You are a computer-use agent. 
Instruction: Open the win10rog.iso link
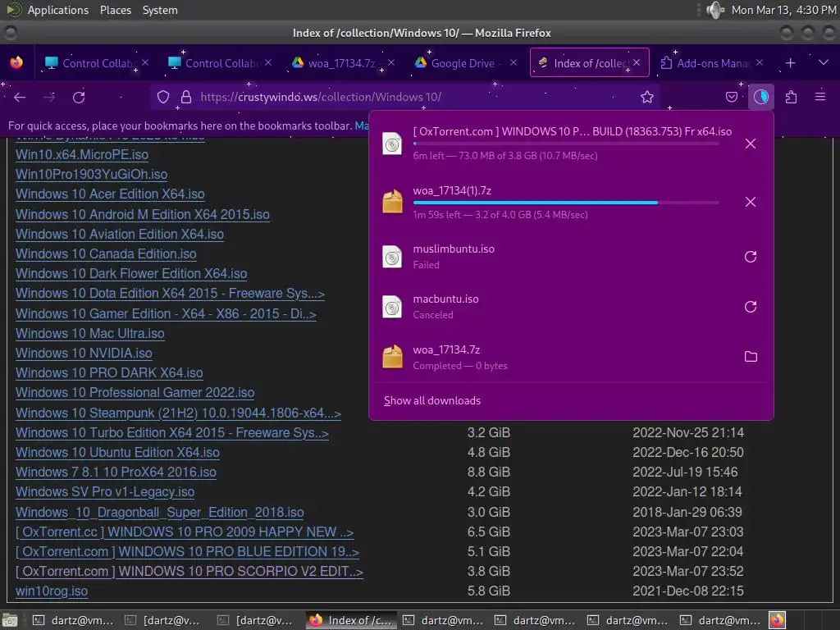pyautogui.click(x=52, y=591)
